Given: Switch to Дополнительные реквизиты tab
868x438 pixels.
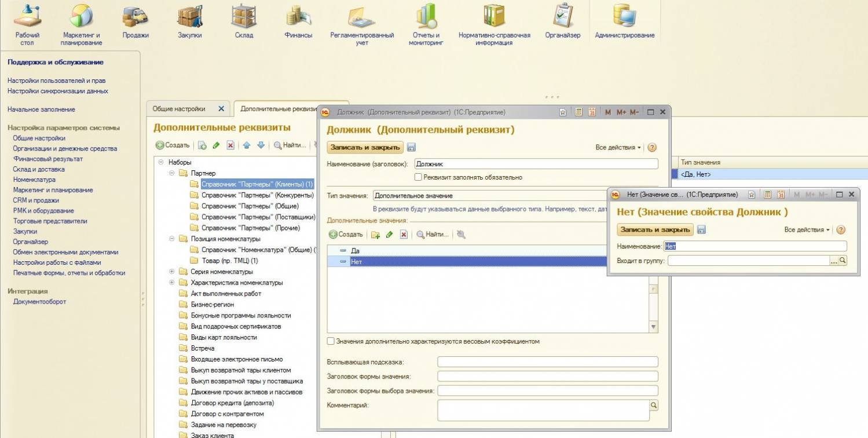Looking at the screenshot, I should [279, 109].
